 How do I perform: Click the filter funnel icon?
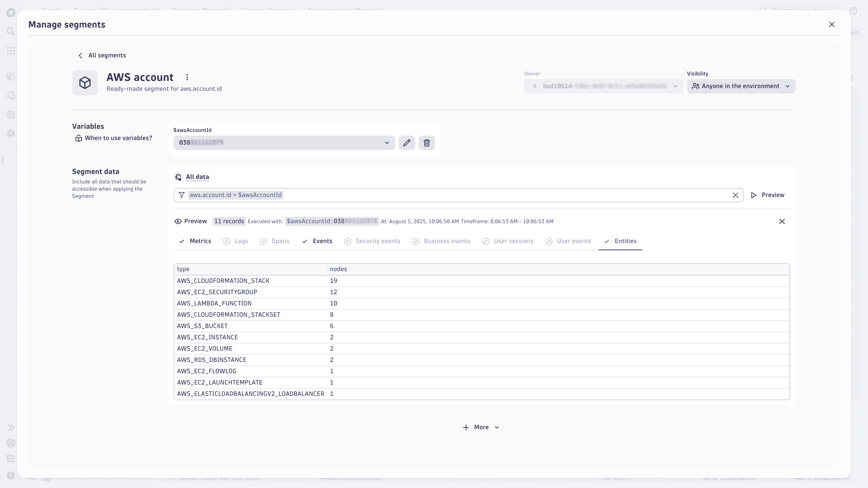tap(182, 195)
